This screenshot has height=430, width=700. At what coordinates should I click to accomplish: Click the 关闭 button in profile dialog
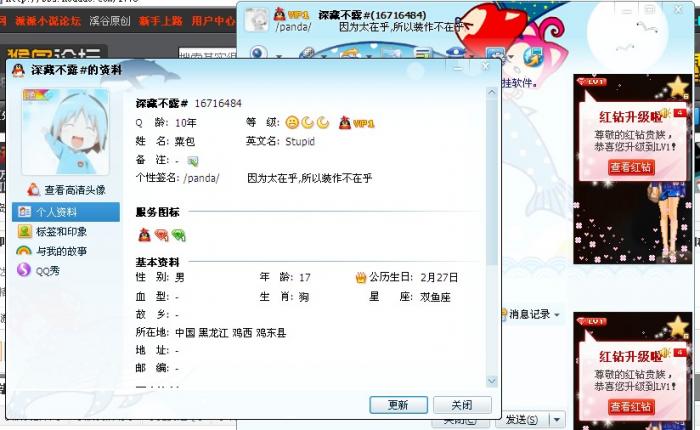(x=462, y=405)
